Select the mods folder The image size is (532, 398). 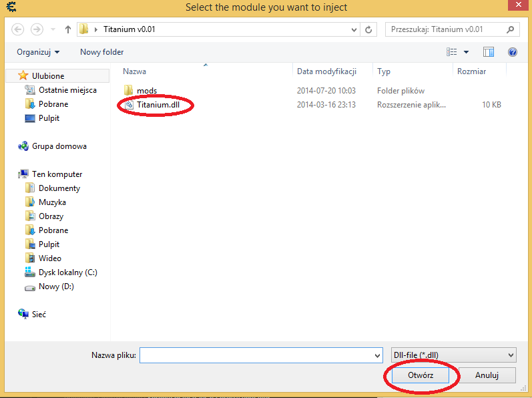pos(147,91)
